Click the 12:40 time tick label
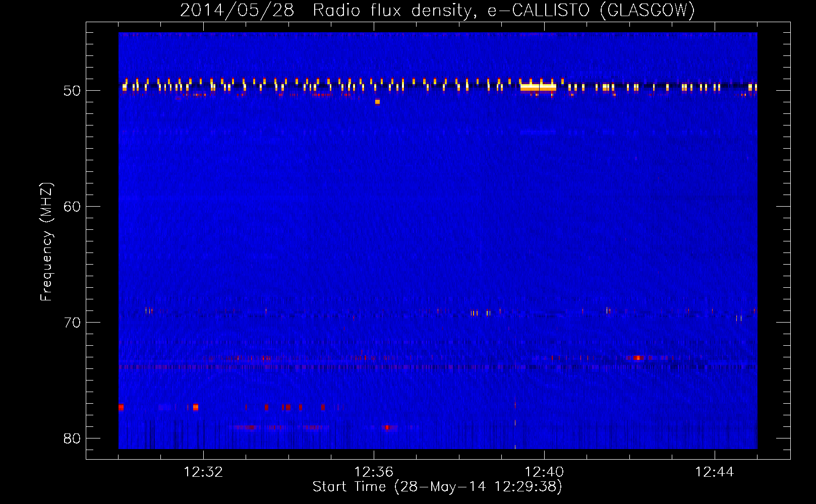The width and height of the screenshot is (816, 504). point(544,472)
